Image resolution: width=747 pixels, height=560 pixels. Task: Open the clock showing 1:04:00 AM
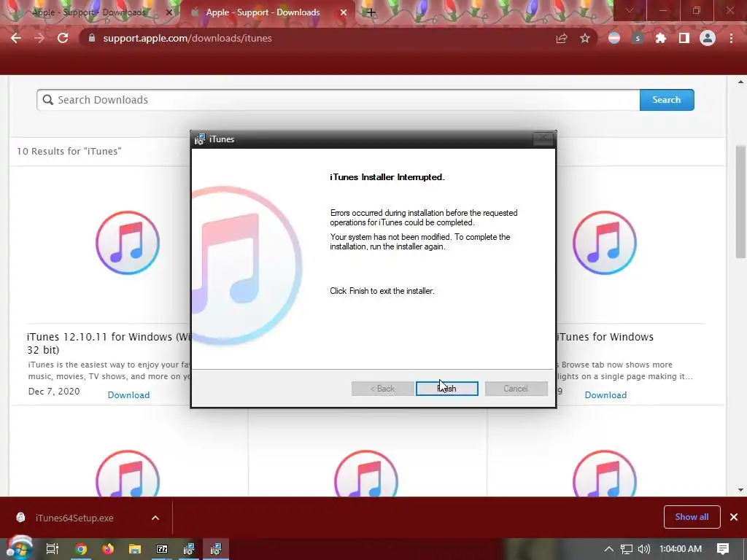[681, 549]
